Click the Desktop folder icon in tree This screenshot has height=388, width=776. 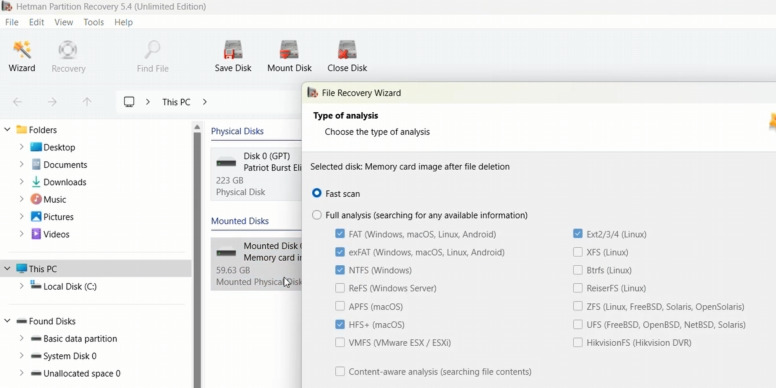36,147
